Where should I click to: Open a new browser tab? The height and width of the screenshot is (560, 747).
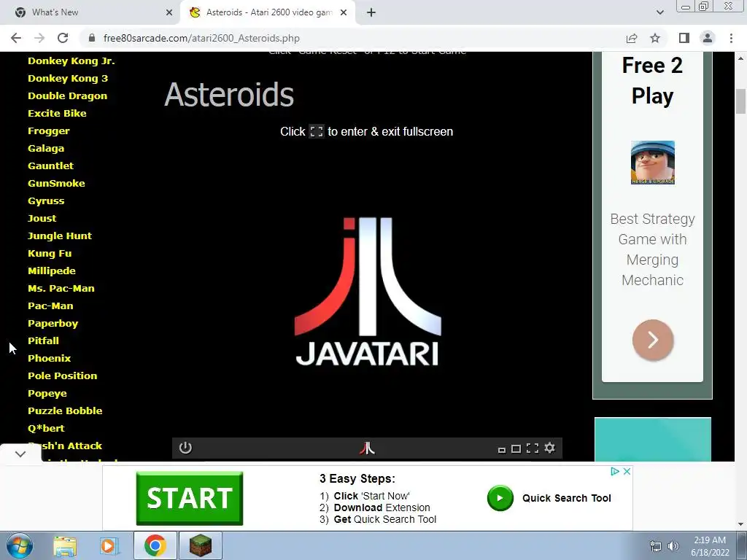pyautogui.click(x=371, y=12)
